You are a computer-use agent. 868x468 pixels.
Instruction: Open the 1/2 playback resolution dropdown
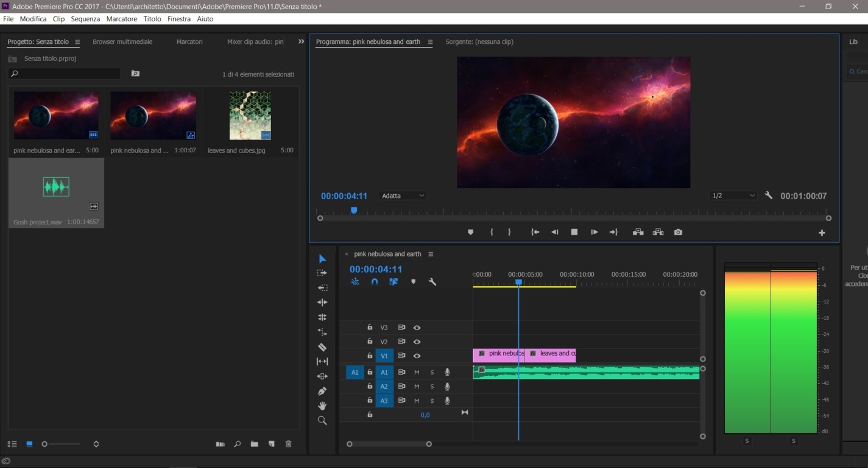[733, 196]
